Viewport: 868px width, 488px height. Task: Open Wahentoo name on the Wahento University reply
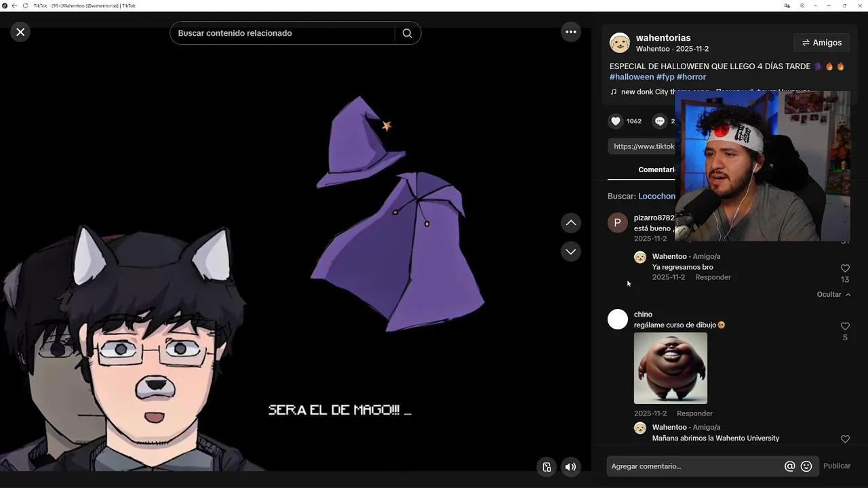pyautogui.click(x=669, y=427)
